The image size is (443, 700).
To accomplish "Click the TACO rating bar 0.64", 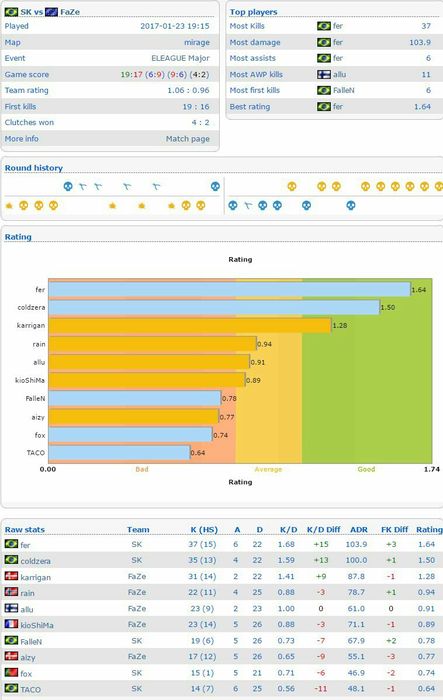I will pyautogui.click(x=119, y=453).
